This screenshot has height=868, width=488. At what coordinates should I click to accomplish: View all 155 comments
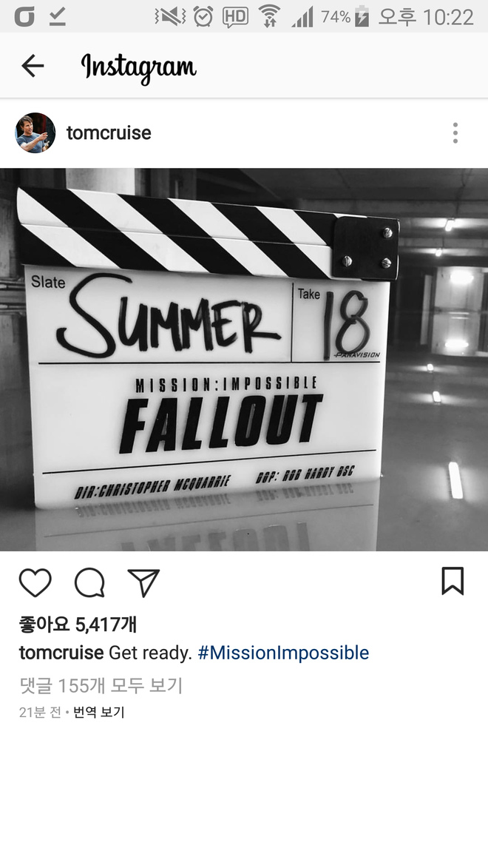point(101,685)
